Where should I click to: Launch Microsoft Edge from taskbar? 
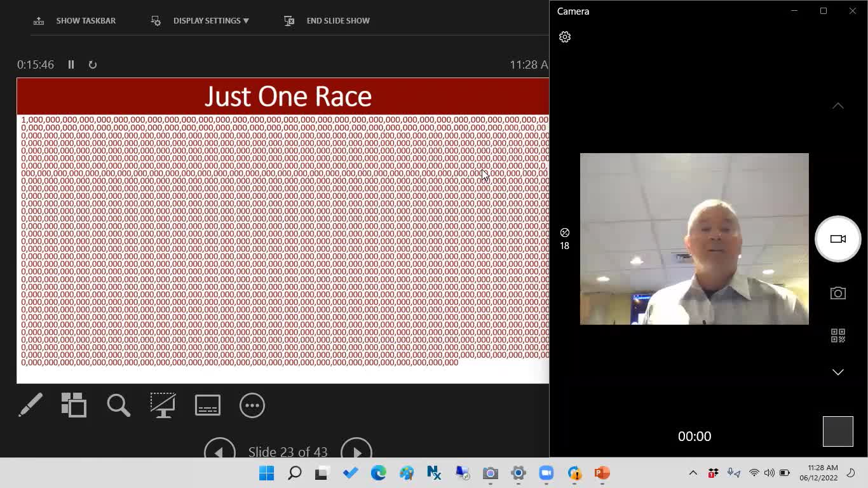pos(378,473)
